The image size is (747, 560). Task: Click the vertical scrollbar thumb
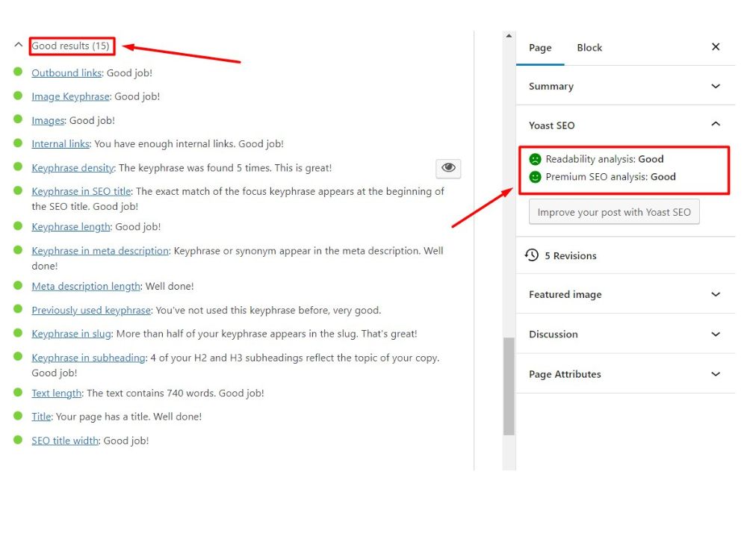pos(509,386)
